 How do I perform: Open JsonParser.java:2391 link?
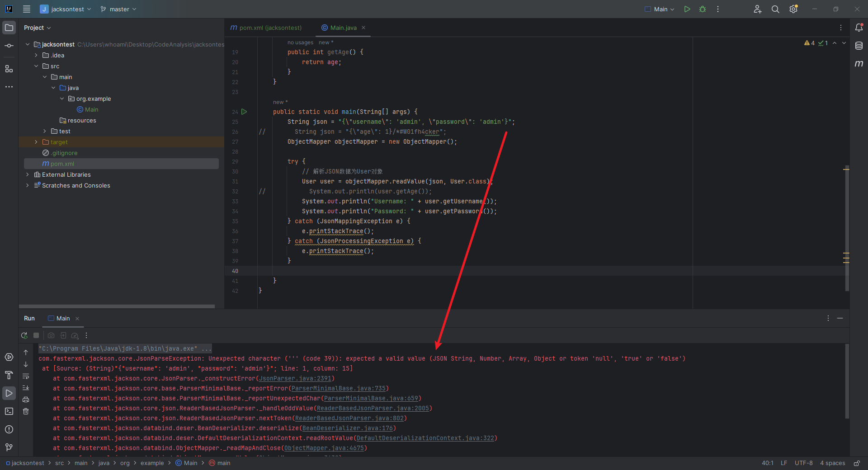[295, 378]
